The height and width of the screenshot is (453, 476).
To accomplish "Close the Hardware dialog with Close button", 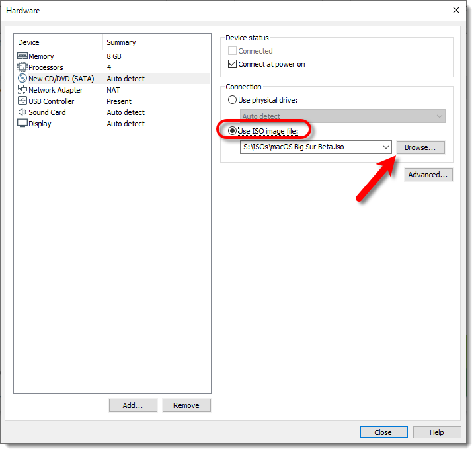I will point(383,432).
